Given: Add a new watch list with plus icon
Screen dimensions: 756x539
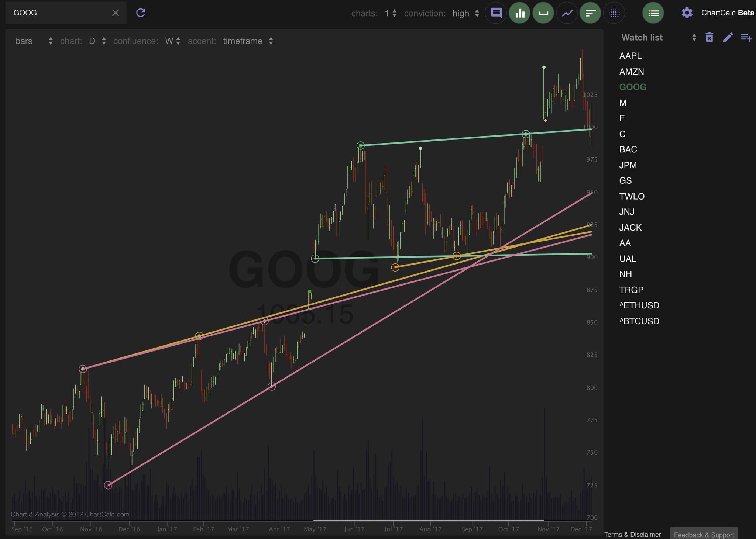Looking at the screenshot, I should (746, 37).
